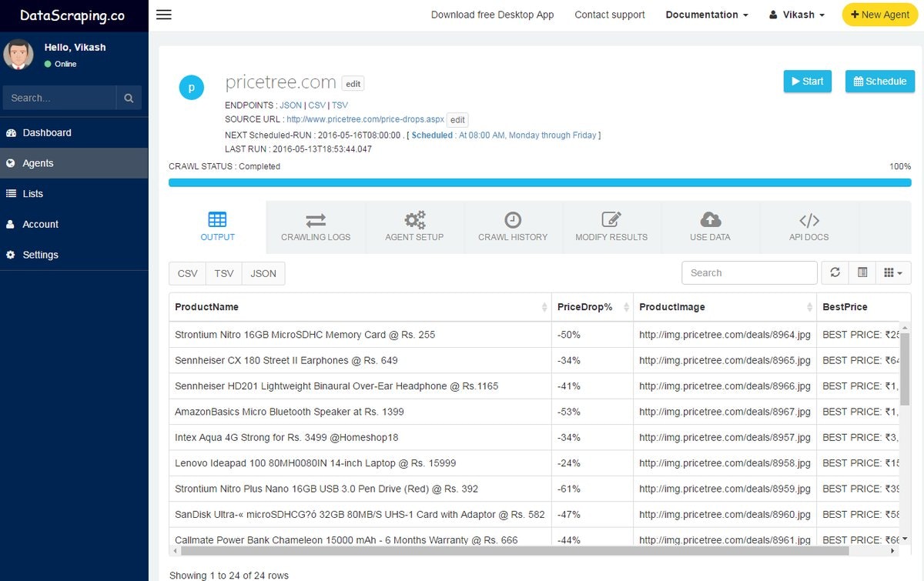The image size is (924, 581).
Task: Click edit next to source URL
Action: (457, 120)
